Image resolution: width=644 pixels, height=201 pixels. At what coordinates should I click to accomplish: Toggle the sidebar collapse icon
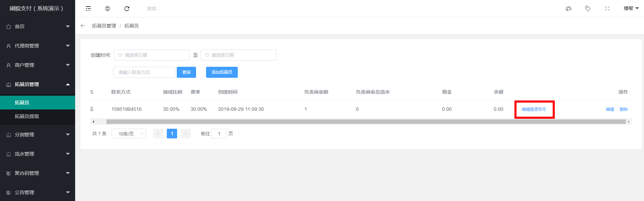pos(88,9)
